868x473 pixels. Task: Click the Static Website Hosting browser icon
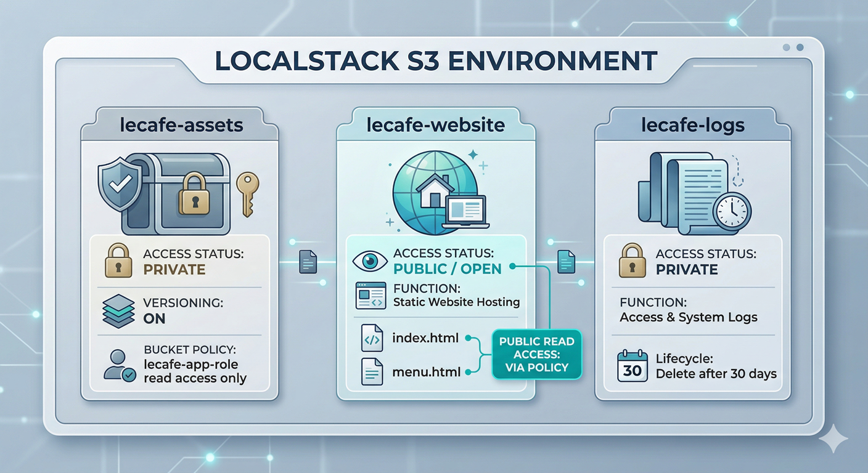371,296
